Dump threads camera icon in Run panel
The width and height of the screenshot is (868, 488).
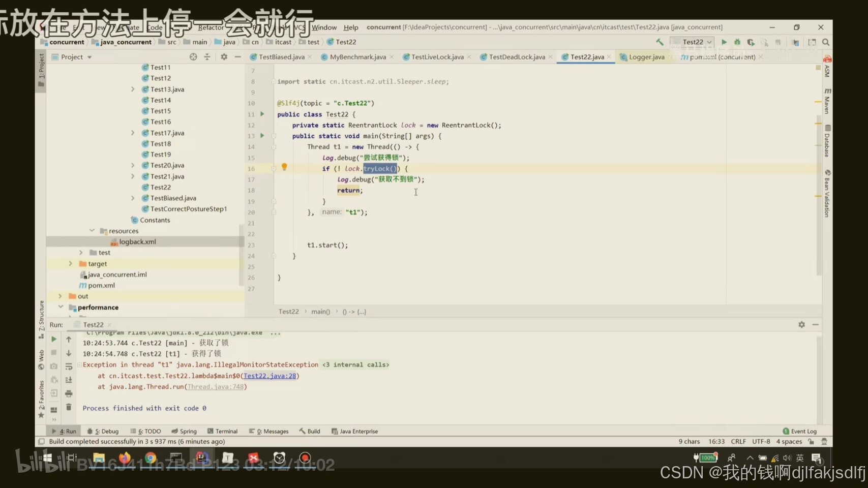[x=54, y=367]
